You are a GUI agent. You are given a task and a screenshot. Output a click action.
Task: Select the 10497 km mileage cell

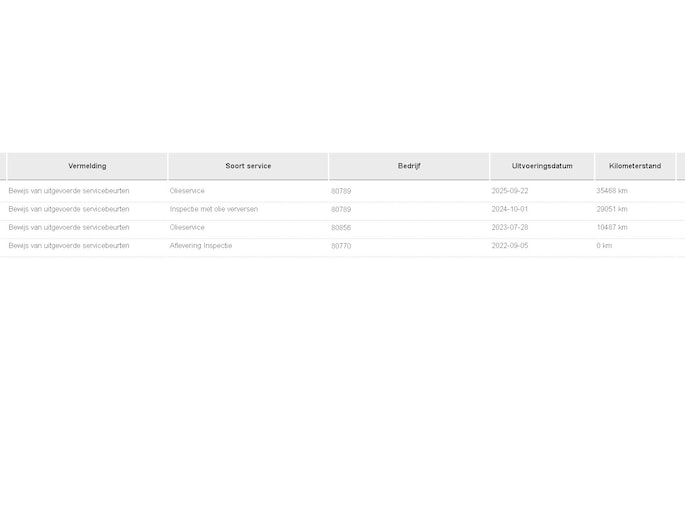point(612,227)
